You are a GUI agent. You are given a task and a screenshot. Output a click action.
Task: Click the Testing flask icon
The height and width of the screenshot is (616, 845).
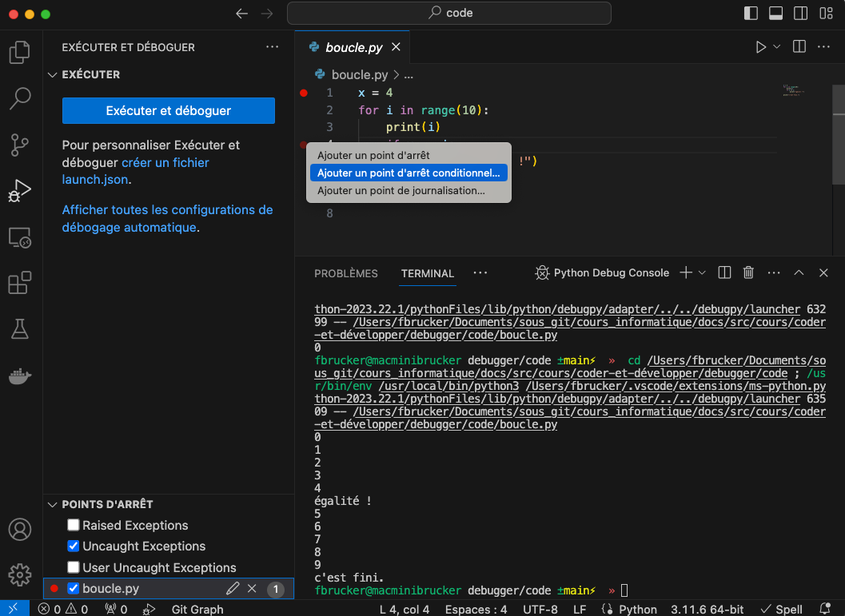coord(19,328)
